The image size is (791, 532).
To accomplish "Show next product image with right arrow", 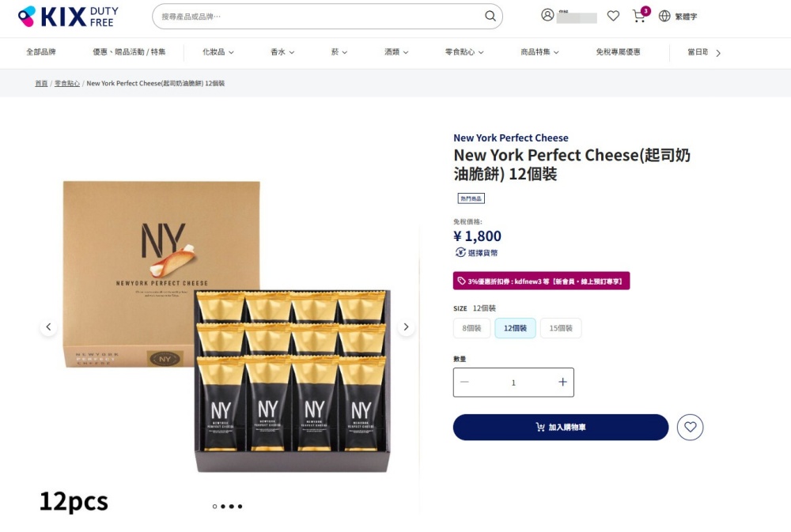I will [406, 326].
